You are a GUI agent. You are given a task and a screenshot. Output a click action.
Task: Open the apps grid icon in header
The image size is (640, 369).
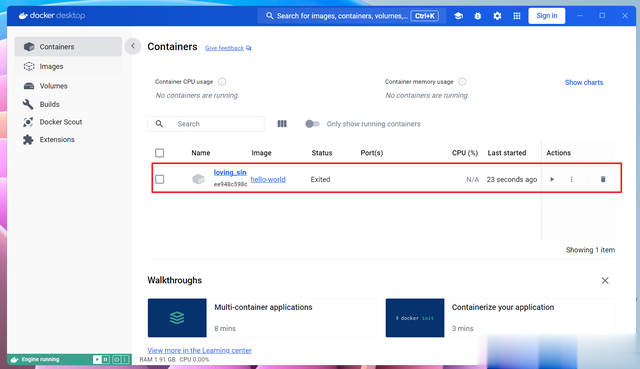pyautogui.click(x=517, y=16)
